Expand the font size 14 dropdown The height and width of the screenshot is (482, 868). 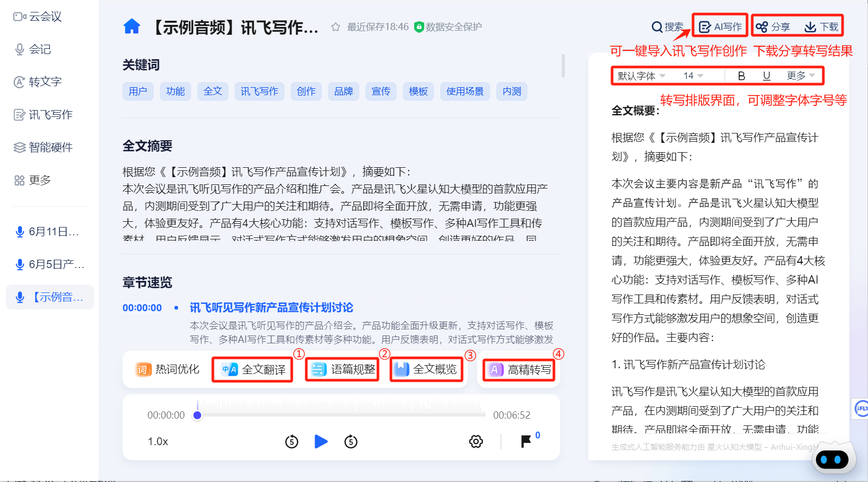pos(693,76)
